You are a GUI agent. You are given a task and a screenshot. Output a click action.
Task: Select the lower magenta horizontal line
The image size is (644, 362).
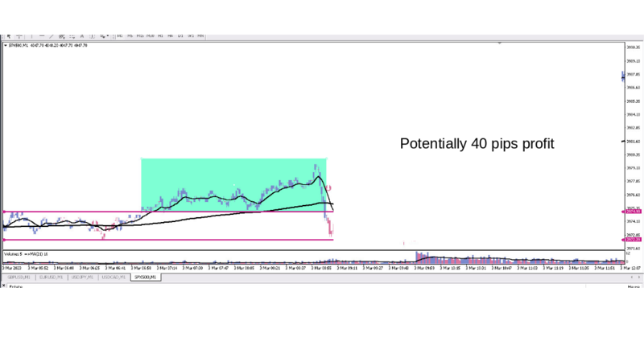168,240
